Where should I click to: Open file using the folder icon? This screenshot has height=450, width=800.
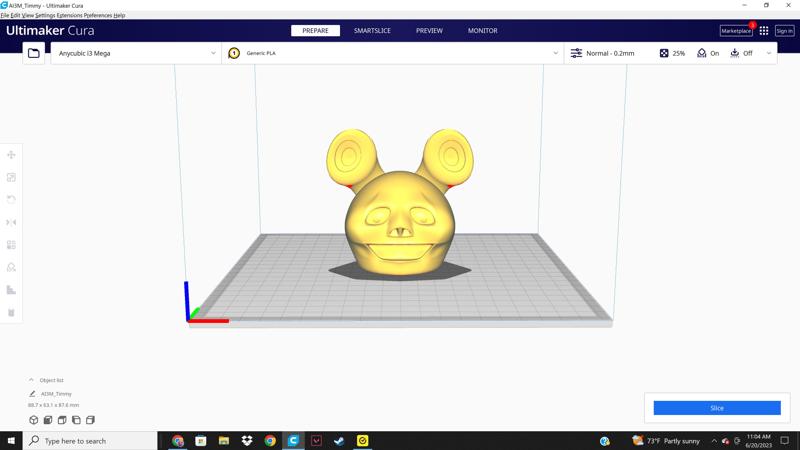(34, 53)
